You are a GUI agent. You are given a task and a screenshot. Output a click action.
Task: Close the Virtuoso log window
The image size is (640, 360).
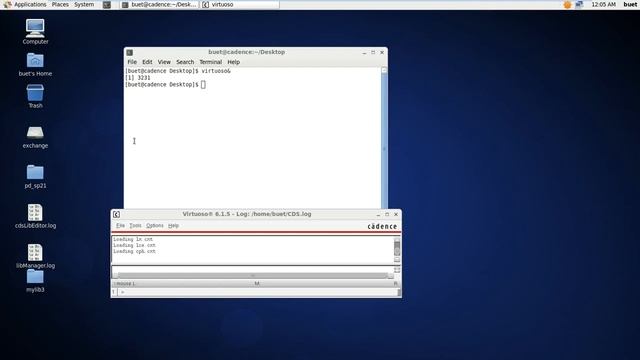(x=396, y=214)
